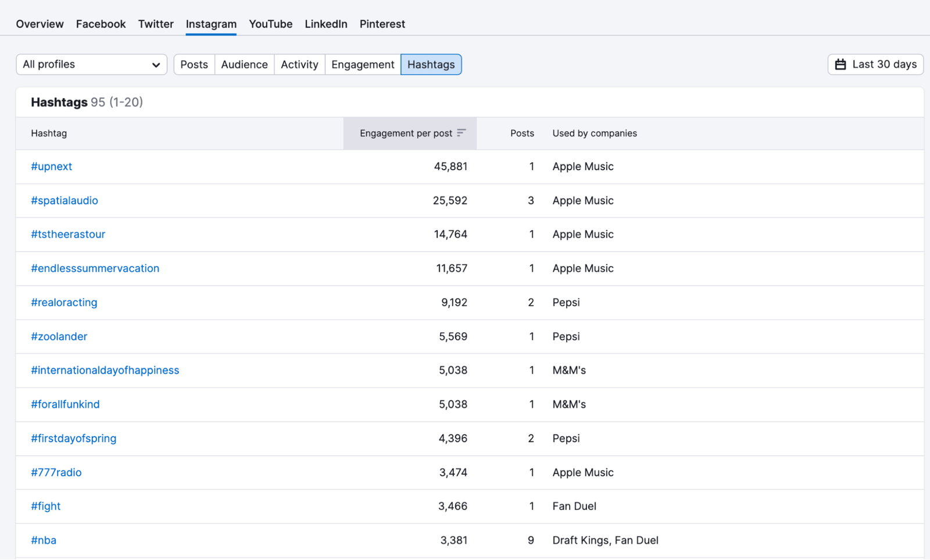Select the Posts report button
Viewport: 930px width, 560px height.
[x=194, y=64]
